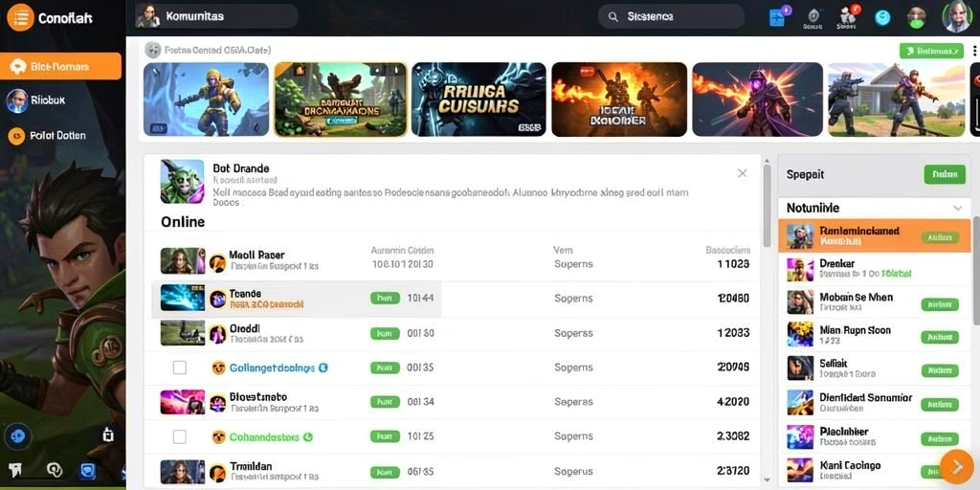
Task: Click the flag icon in sidebar bottom row
Action: [15, 471]
